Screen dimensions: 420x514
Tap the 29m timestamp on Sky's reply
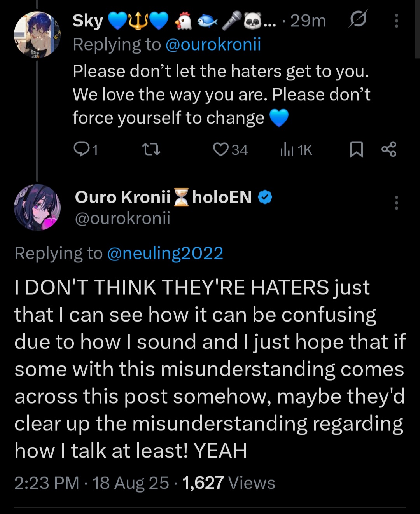(308, 21)
